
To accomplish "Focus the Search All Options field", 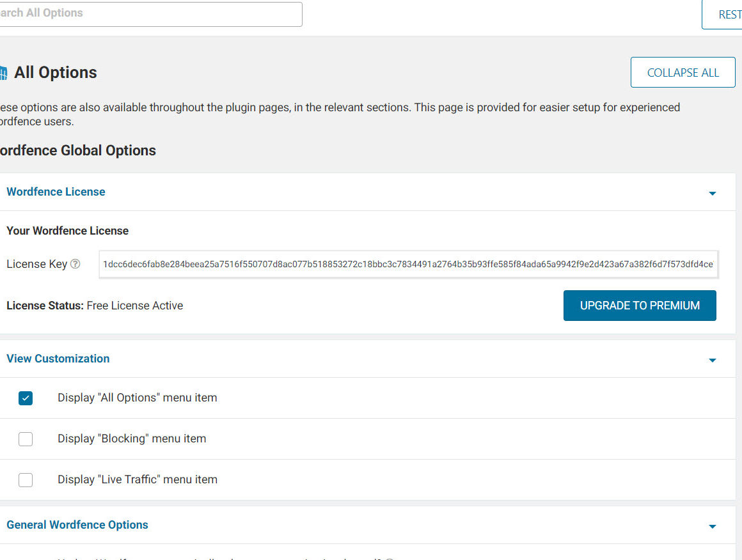I will pyautogui.click(x=147, y=13).
